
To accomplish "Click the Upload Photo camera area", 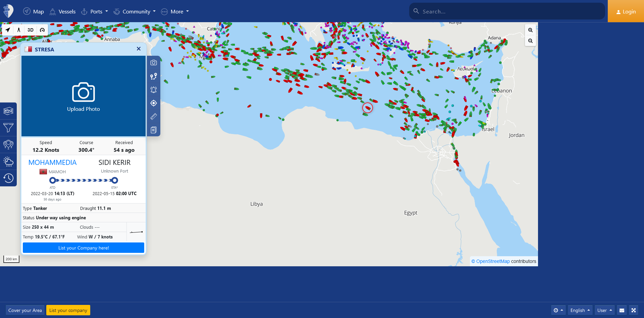I will [84, 97].
